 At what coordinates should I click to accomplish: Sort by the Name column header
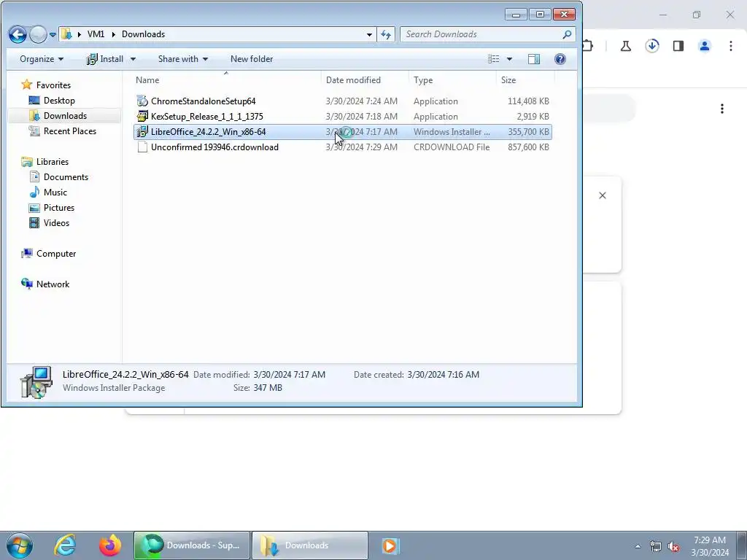[226, 80]
